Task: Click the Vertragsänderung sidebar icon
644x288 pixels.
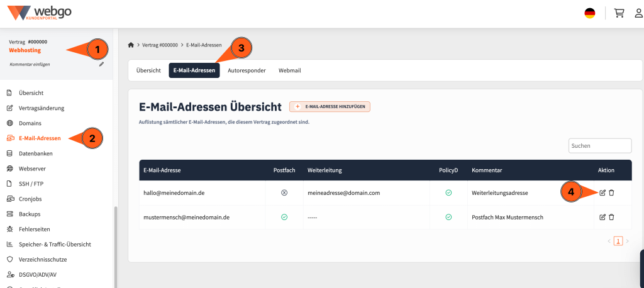Action: tap(10, 108)
